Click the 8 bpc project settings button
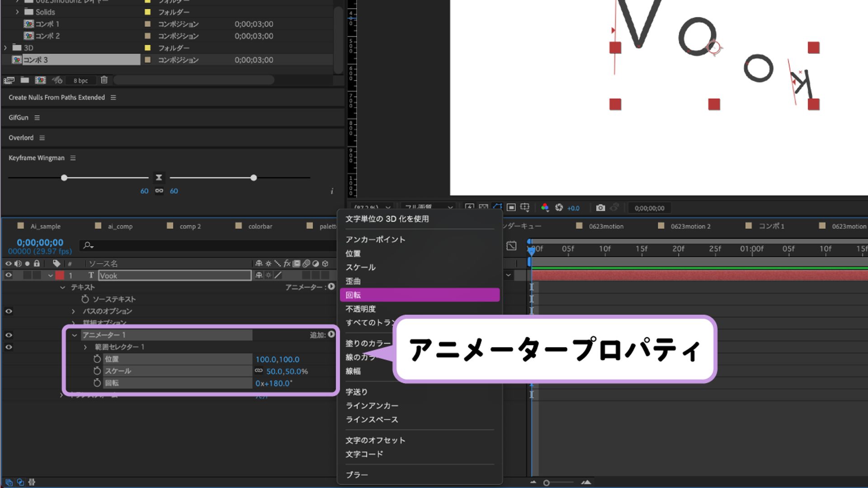 tap(80, 80)
